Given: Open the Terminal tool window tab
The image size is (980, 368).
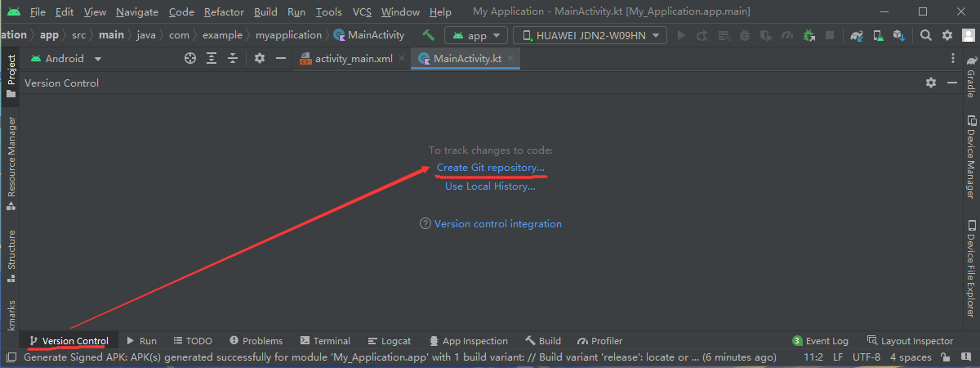Looking at the screenshot, I should [325, 341].
